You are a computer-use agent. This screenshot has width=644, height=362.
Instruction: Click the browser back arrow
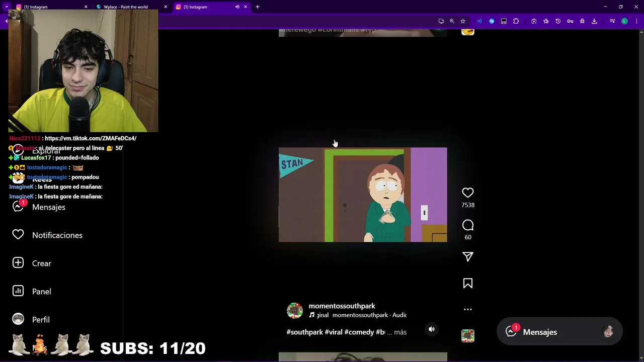click(7, 21)
